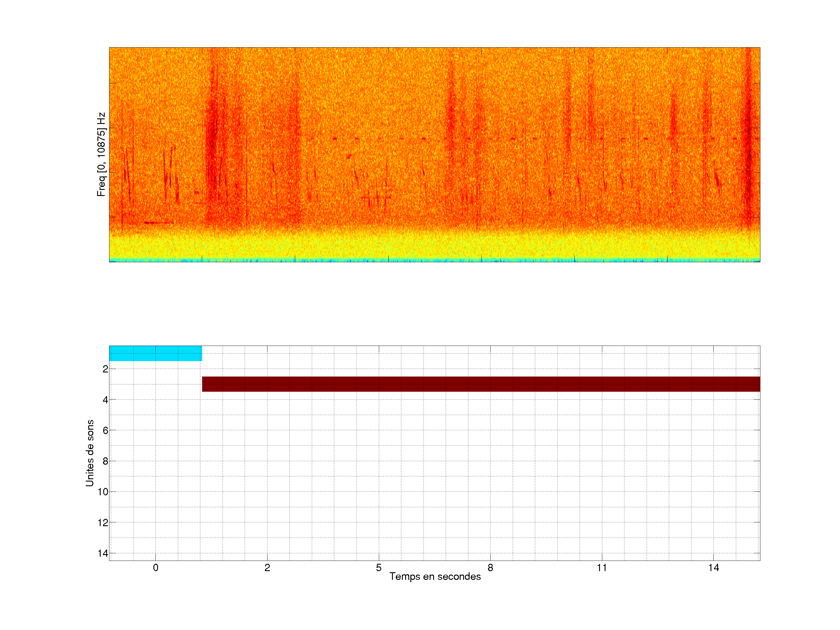This screenshot has width=840, height=630.
Task: Click y-axis tick label 10
Action: click(x=103, y=492)
